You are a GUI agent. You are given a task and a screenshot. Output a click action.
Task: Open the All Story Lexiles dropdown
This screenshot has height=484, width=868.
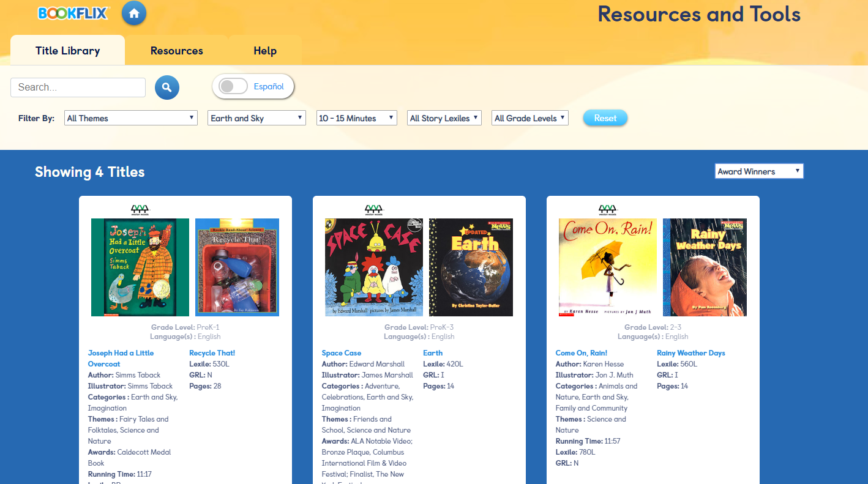tap(444, 118)
